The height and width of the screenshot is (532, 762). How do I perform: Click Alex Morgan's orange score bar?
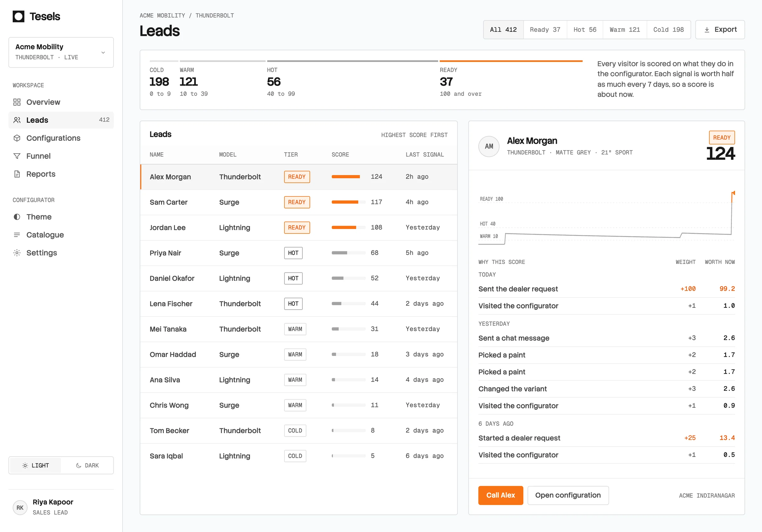point(345,177)
